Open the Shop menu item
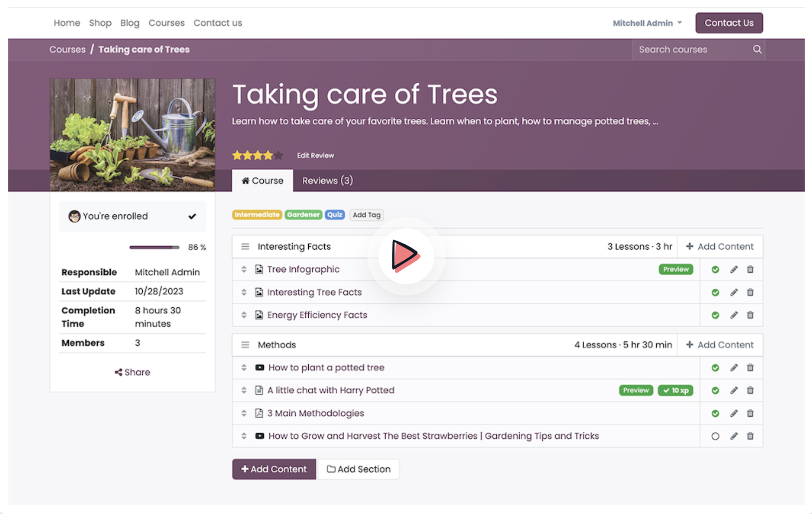The width and height of the screenshot is (812, 514). click(x=100, y=23)
